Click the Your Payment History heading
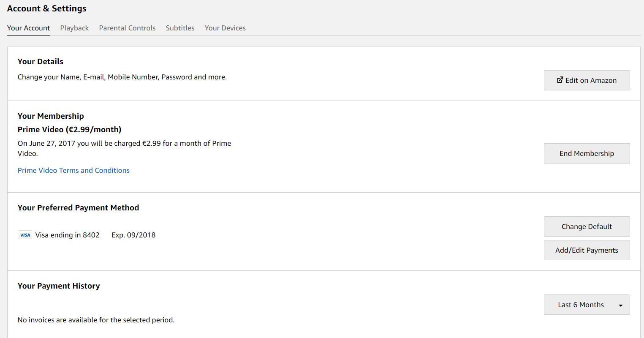Image resolution: width=644 pixels, height=338 pixels. 59,286
